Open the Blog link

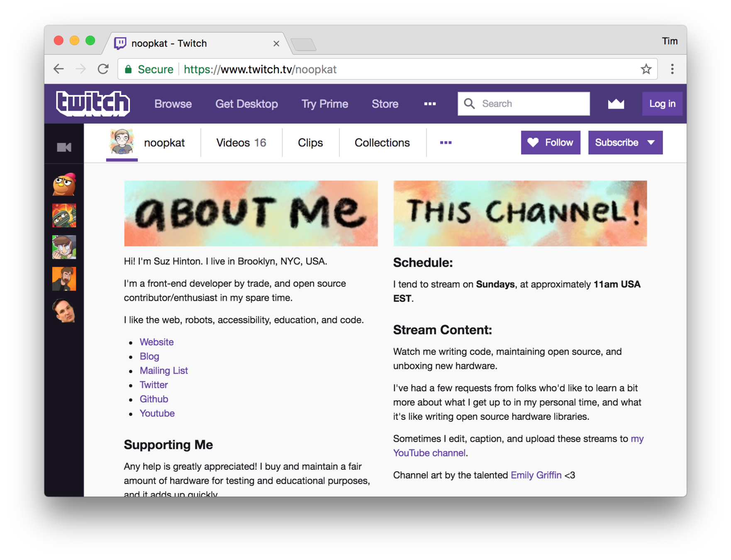[x=149, y=356]
